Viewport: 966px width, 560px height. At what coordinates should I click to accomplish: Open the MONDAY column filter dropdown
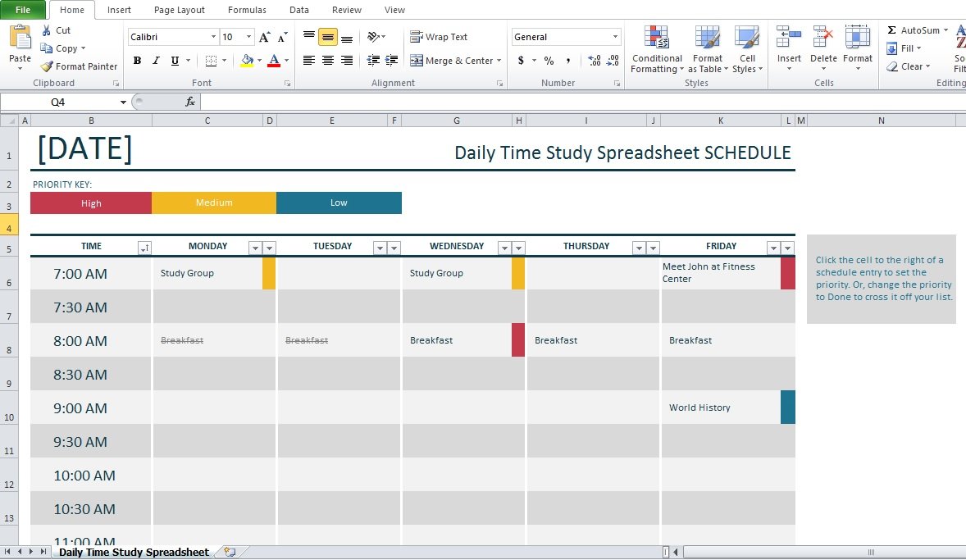click(255, 248)
